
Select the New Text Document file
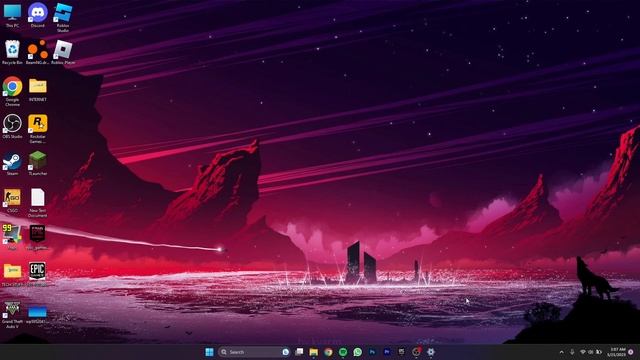[x=38, y=202]
